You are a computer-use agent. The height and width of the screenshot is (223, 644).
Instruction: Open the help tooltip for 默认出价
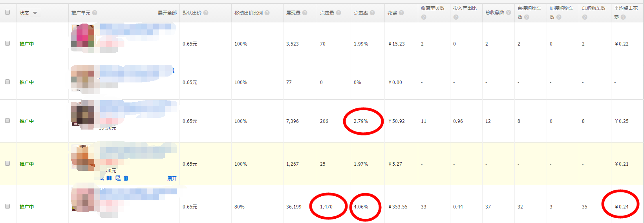click(x=206, y=13)
